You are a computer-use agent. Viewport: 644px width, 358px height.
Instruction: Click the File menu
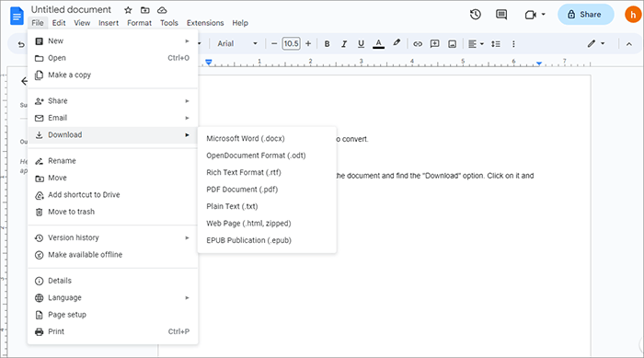pos(38,23)
